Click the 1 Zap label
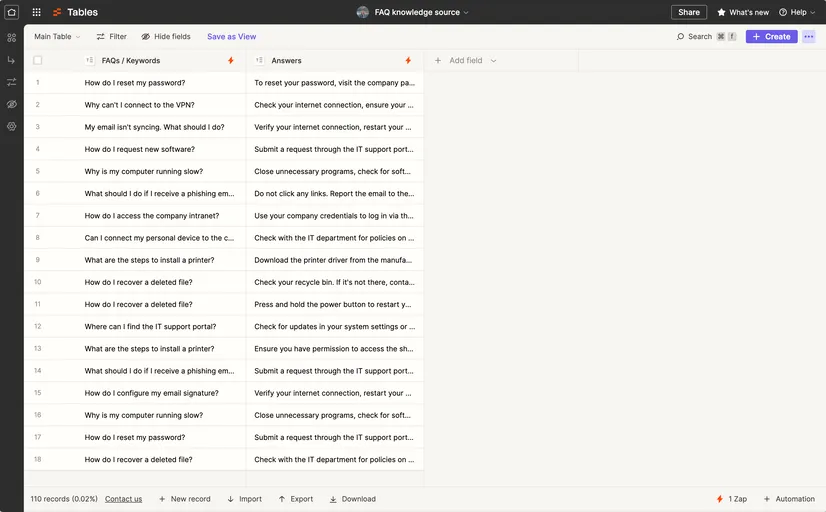The image size is (826, 512). (738, 499)
